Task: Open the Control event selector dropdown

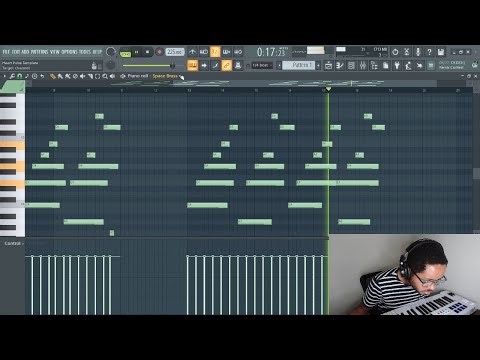Action: coord(13,244)
